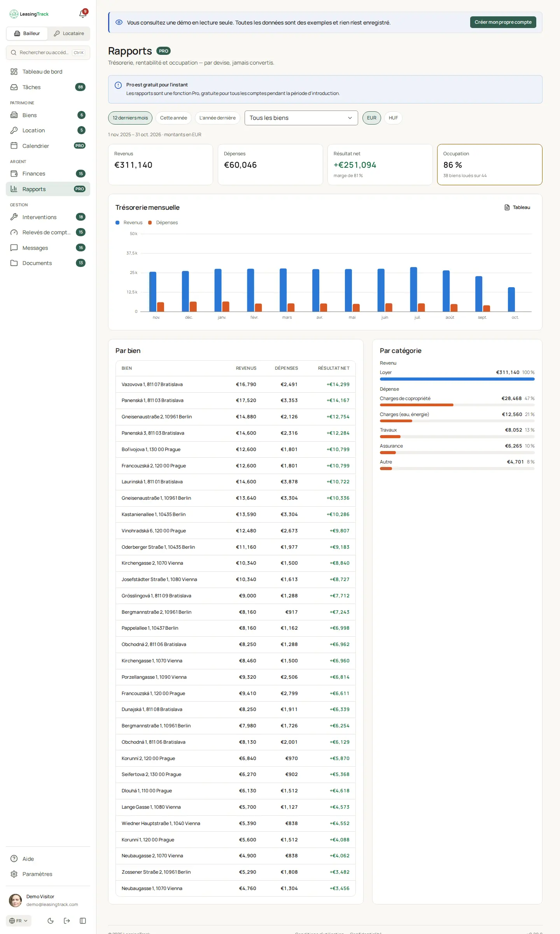
Task: Open the Interventions wrench icon
Action: 14,217
